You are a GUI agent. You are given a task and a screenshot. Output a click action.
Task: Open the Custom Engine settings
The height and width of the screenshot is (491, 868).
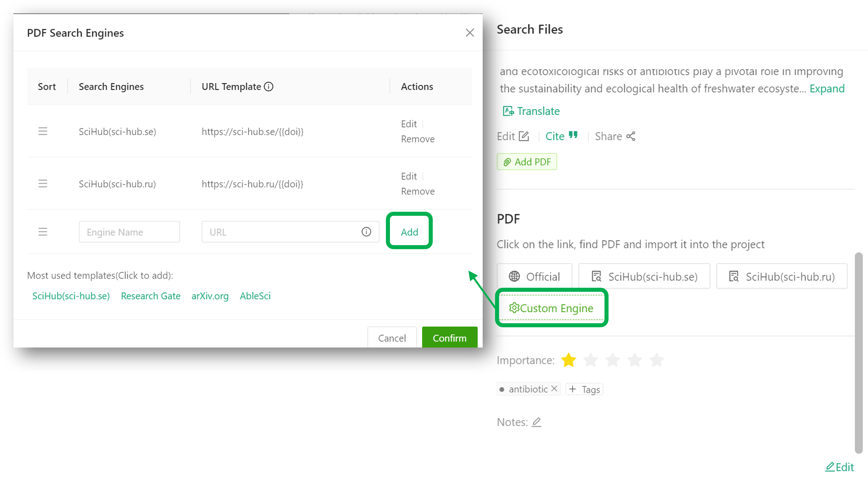pos(551,308)
